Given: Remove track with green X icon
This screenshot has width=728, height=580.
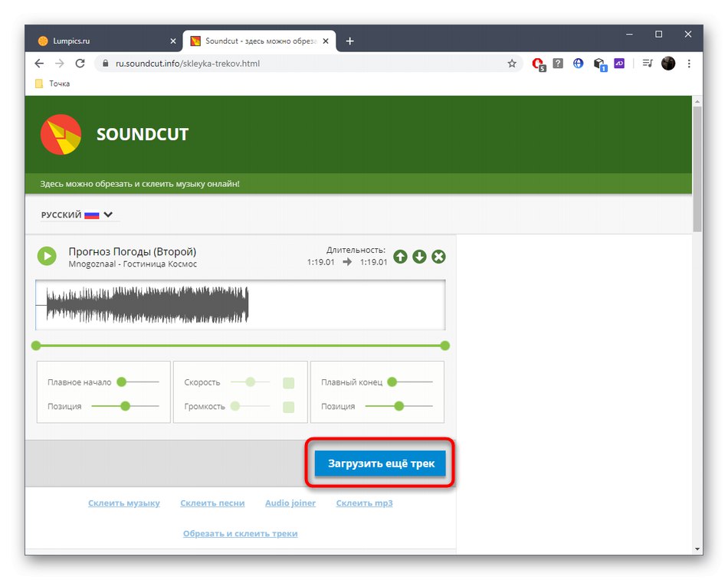Looking at the screenshot, I should point(438,257).
